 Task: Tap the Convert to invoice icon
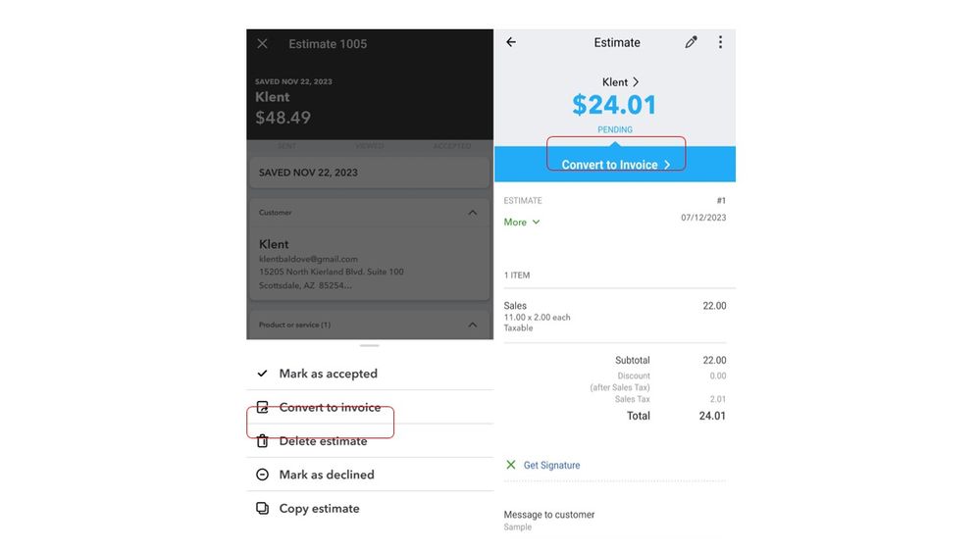pos(262,408)
